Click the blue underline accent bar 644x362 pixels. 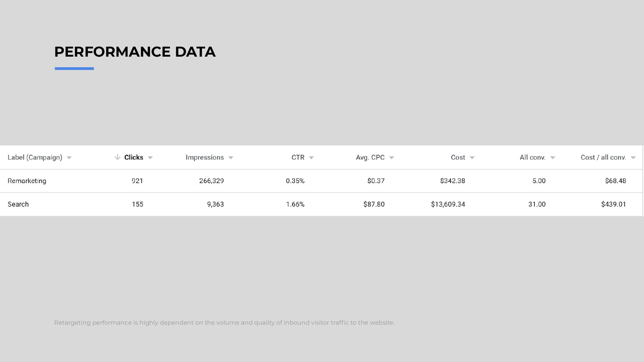(x=74, y=69)
